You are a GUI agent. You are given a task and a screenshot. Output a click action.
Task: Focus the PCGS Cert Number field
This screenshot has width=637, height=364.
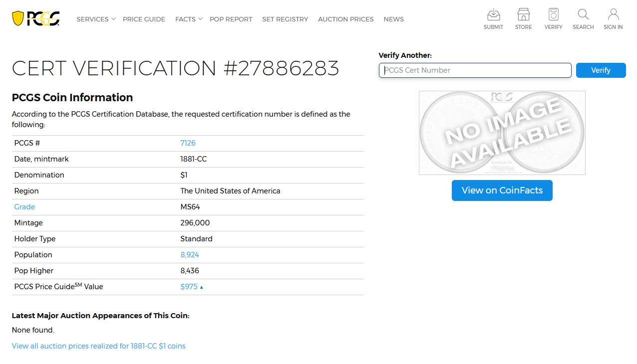tap(475, 70)
